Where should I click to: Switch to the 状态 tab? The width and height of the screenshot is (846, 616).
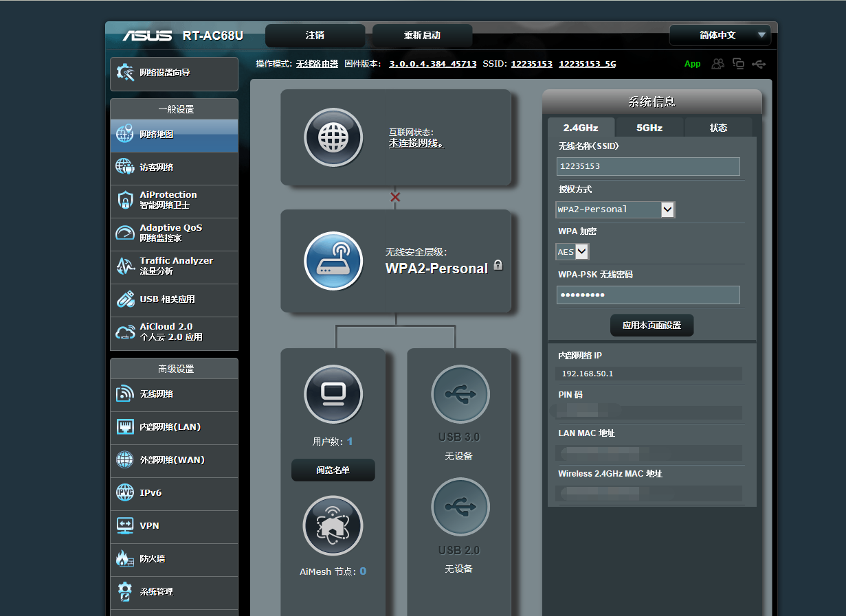(x=719, y=128)
